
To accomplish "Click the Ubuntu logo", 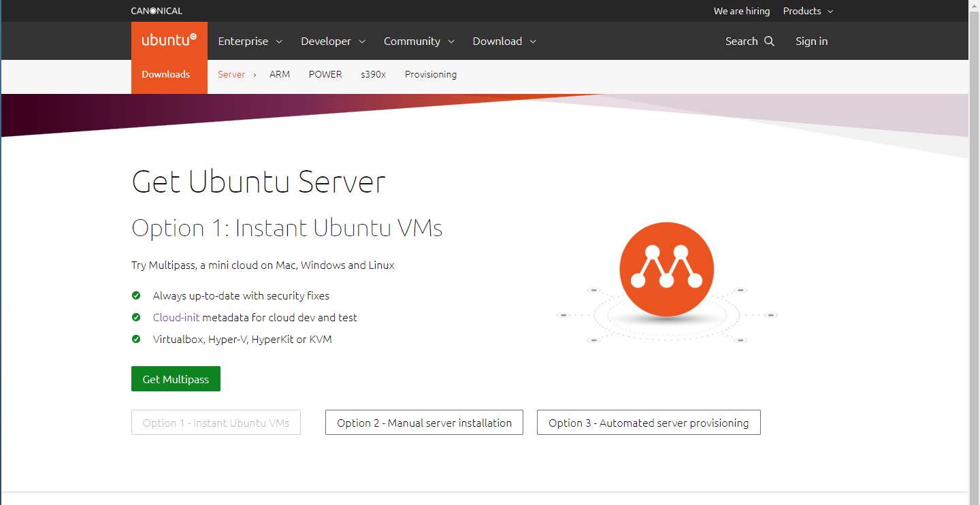I will (x=169, y=41).
